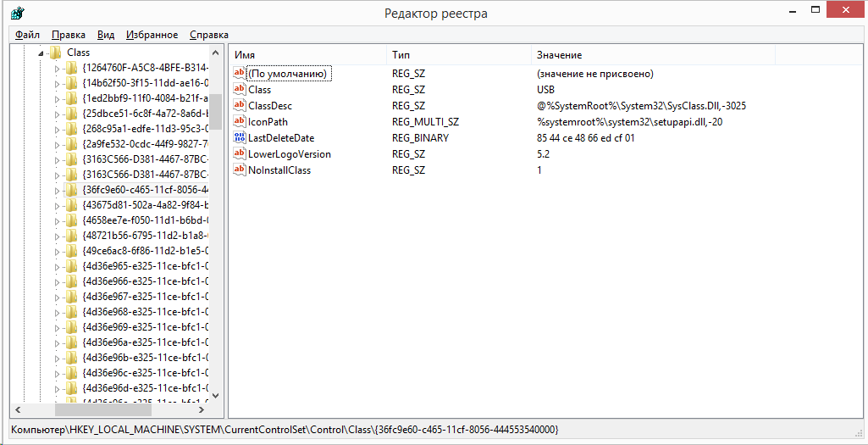Click the (По умолчанию) default value icon
868x445 pixels.
[240, 74]
